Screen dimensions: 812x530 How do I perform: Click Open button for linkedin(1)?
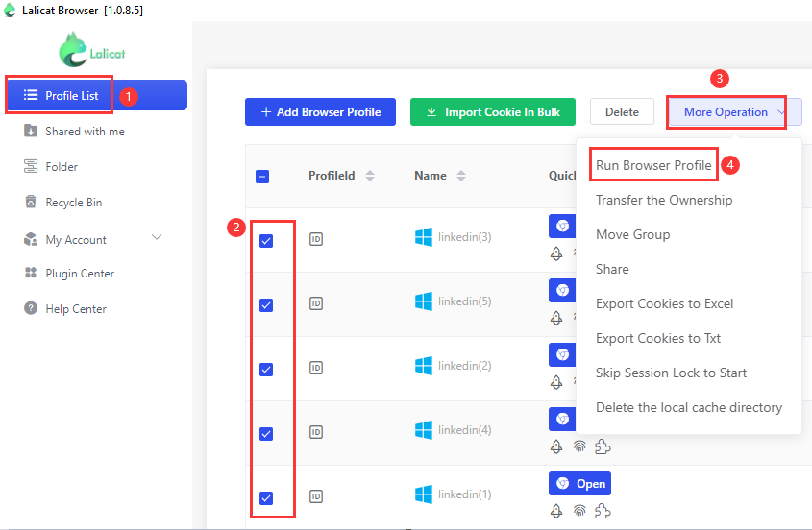[580, 483]
